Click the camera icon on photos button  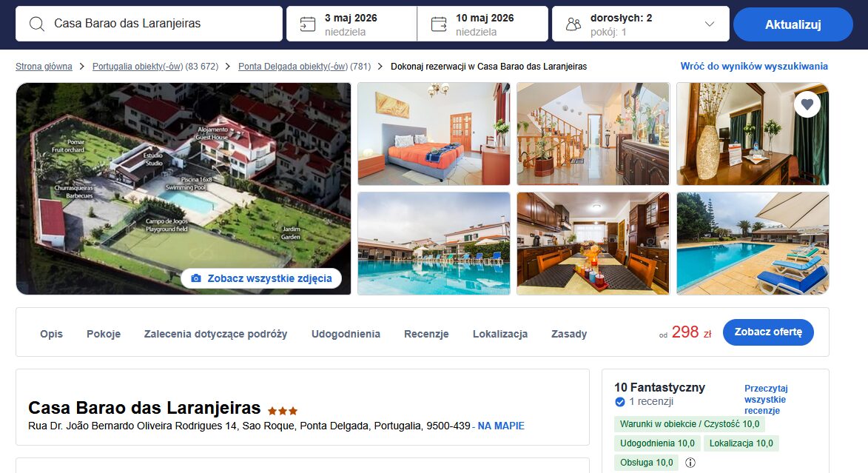click(x=196, y=278)
